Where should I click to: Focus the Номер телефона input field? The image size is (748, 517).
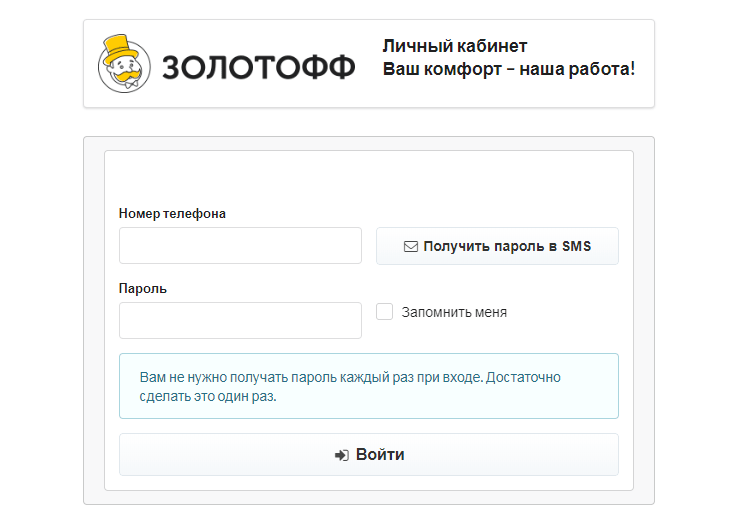coord(240,246)
